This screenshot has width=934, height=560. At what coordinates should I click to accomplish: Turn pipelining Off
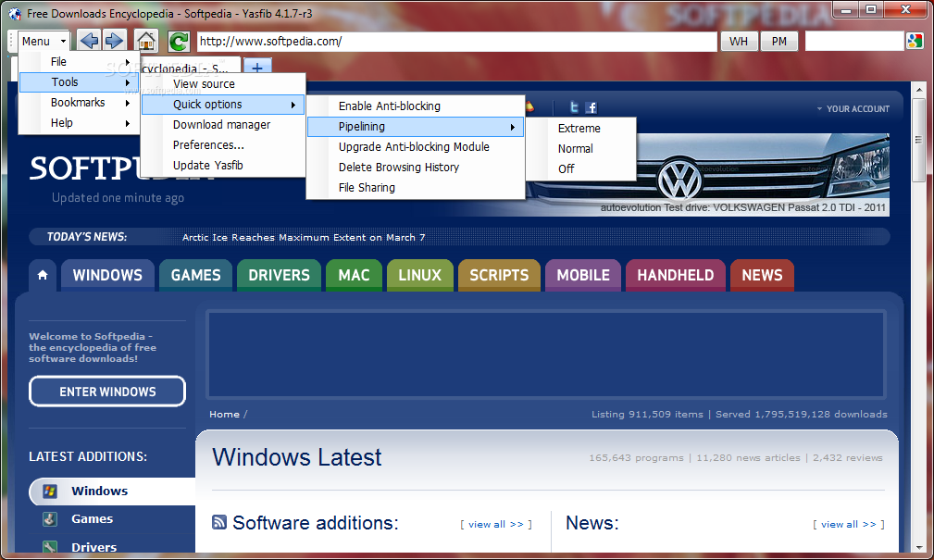point(581,168)
